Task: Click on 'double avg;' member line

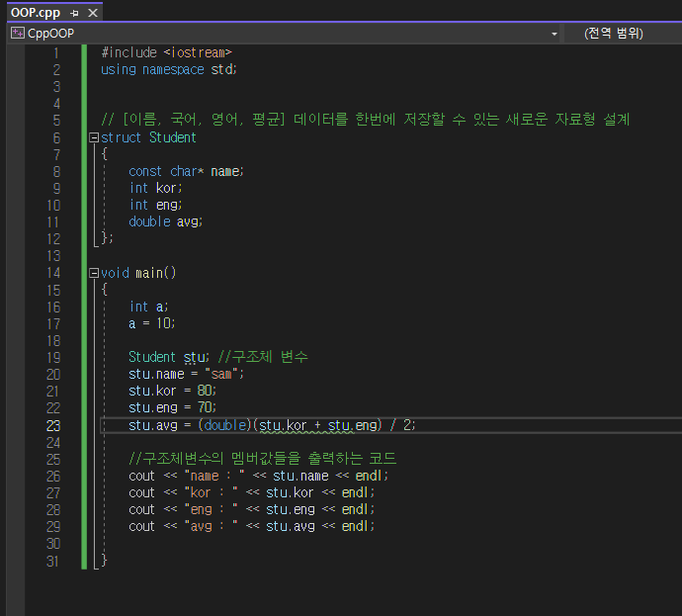Action: tap(166, 221)
